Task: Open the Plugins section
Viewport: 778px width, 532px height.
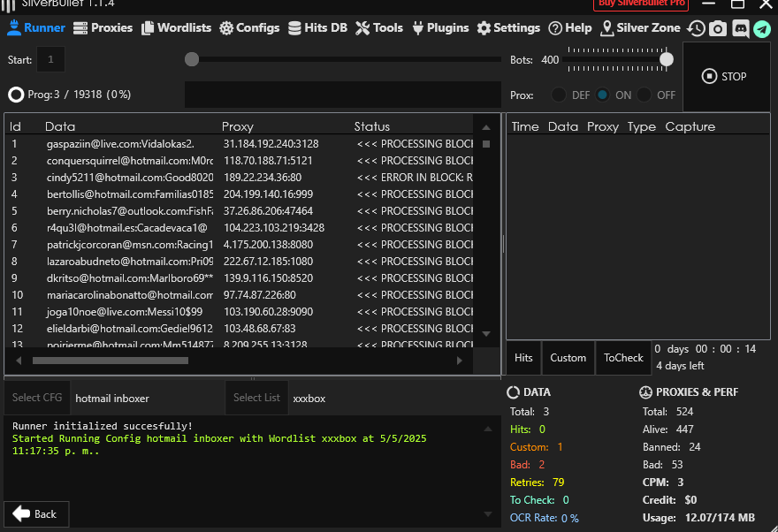Action: 439,27
